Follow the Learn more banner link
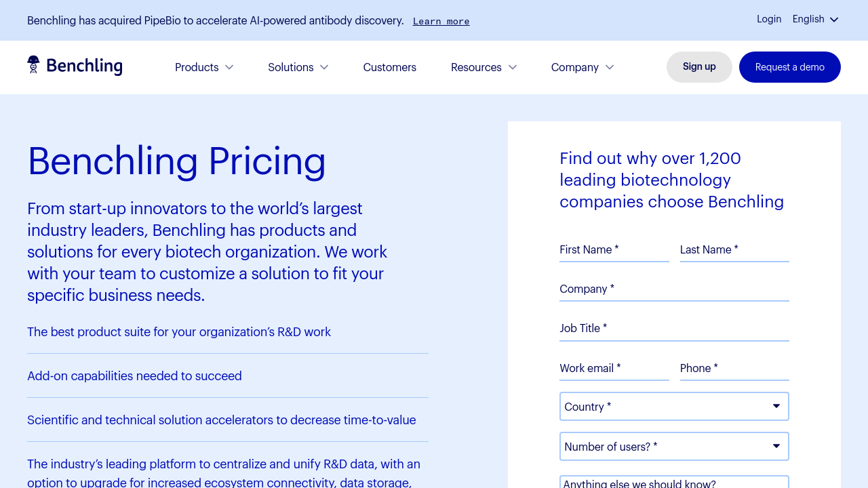Image resolution: width=868 pixels, height=488 pixels. click(x=441, y=21)
